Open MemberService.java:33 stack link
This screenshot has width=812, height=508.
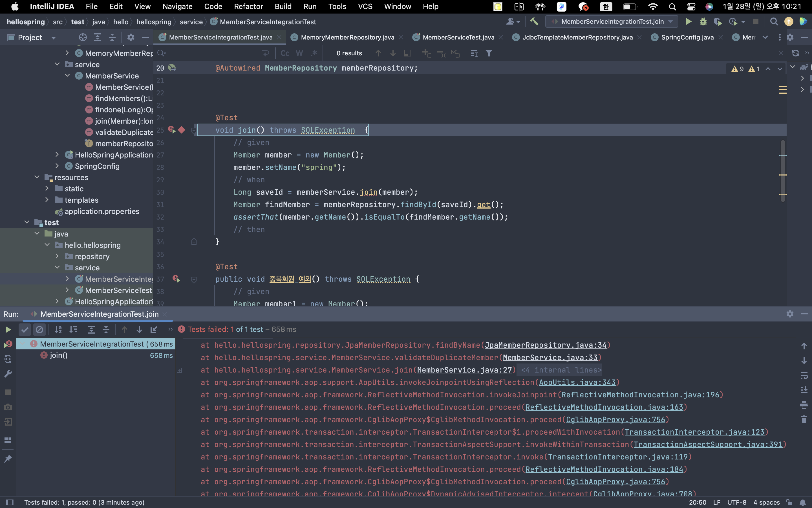[x=550, y=358]
